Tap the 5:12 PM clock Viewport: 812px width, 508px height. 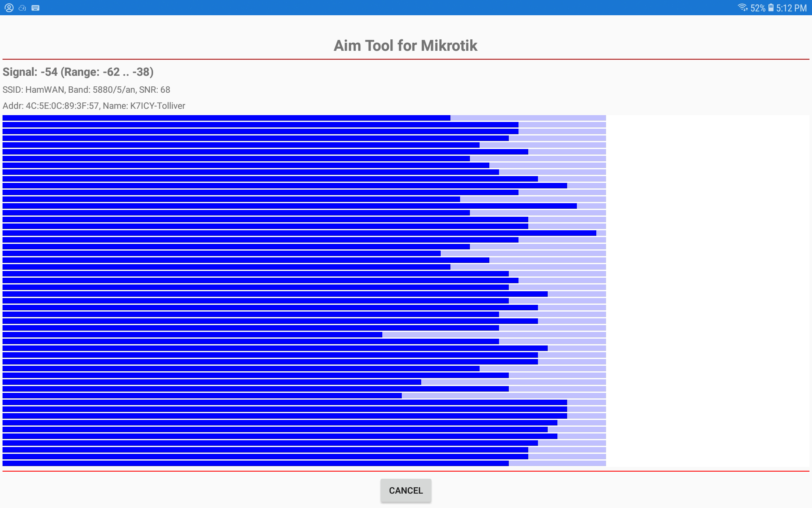pos(791,8)
